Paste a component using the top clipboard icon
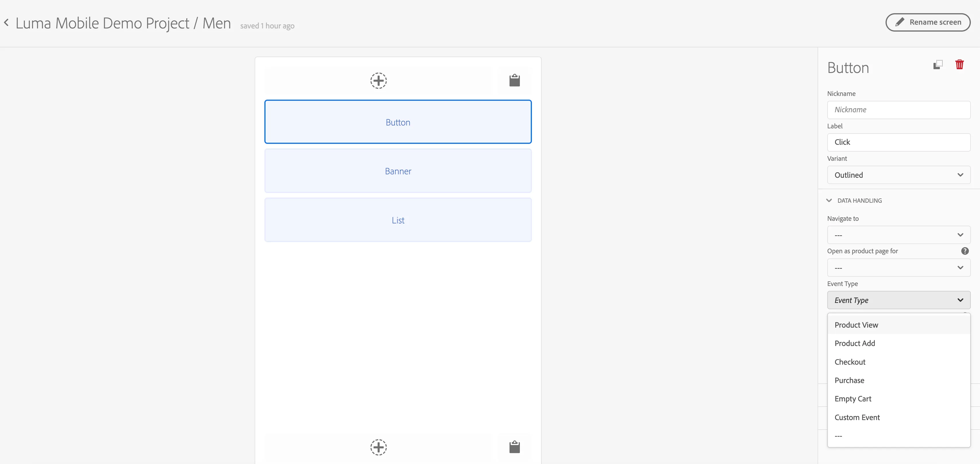 tap(514, 80)
